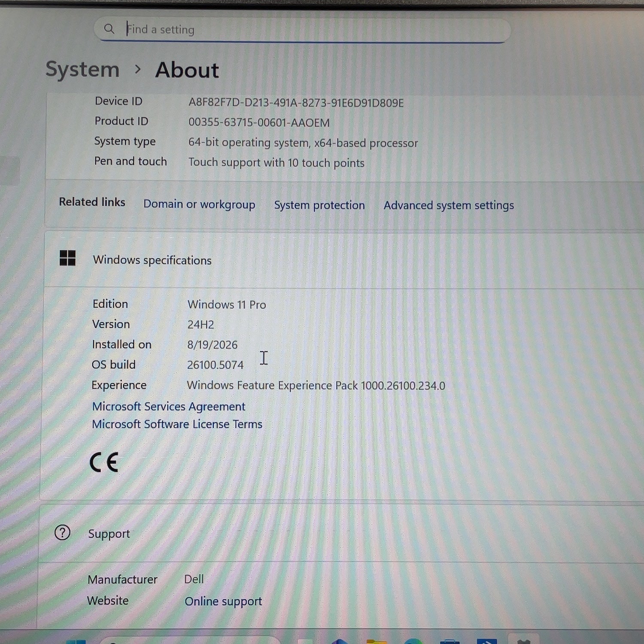Click the Windows logo icon beside Windows specifications
Image resolution: width=644 pixels, height=644 pixels.
click(x=67, y=258)
